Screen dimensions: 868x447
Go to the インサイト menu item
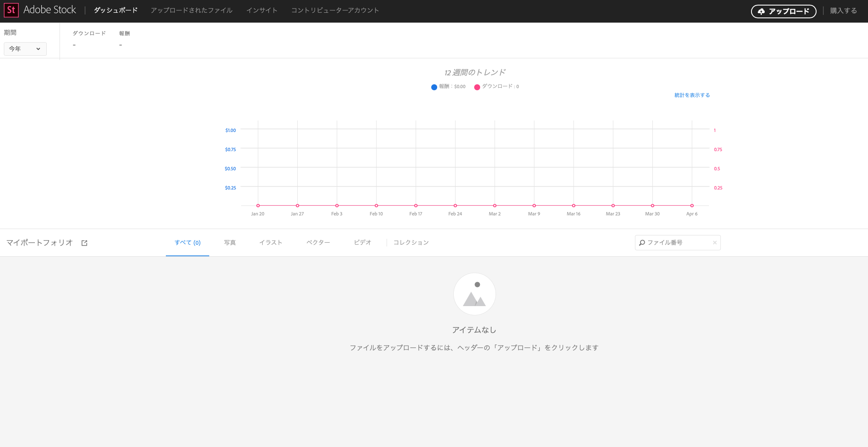coord(262,10)
